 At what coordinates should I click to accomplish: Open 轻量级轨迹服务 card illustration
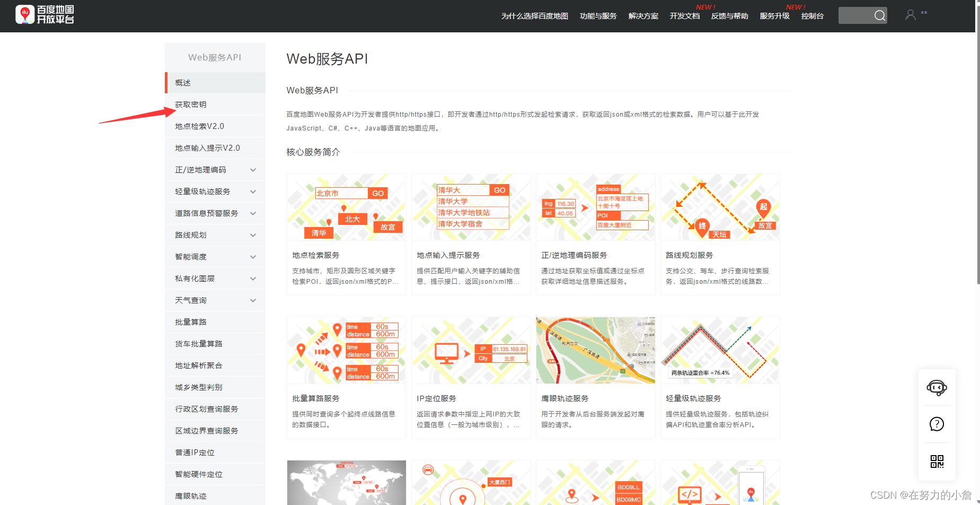pos(720,351)
